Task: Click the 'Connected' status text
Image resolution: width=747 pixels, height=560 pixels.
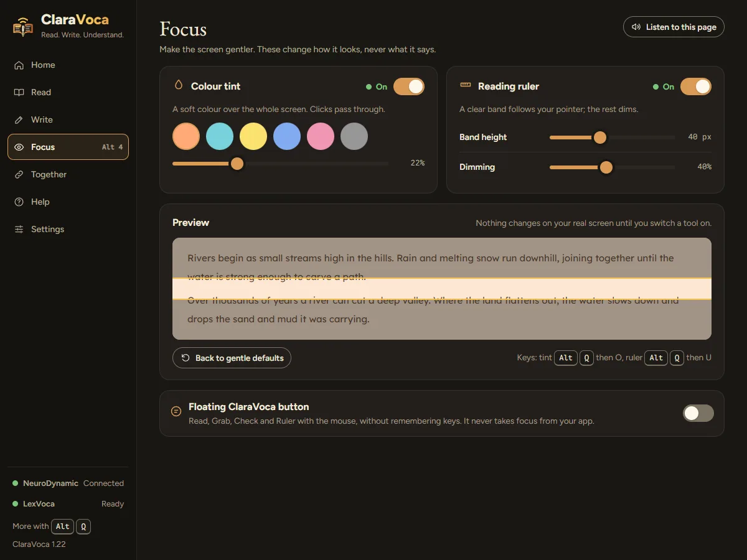Action: [103, 483]
